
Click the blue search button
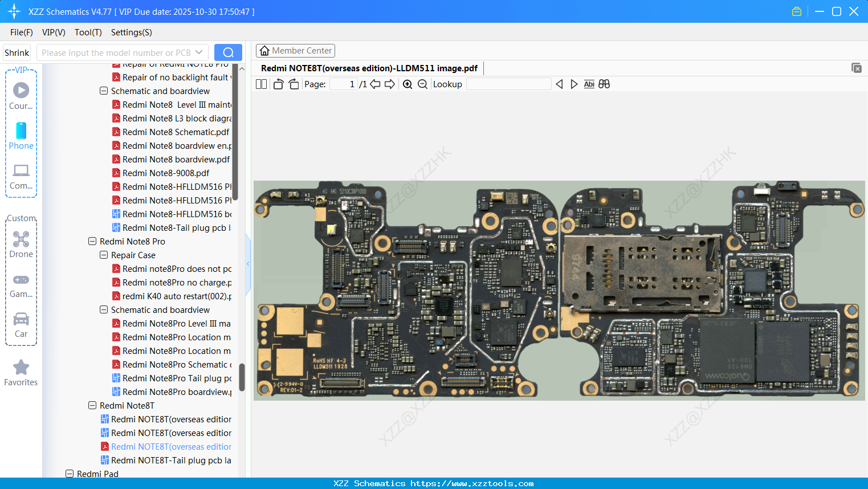(228, 52)
